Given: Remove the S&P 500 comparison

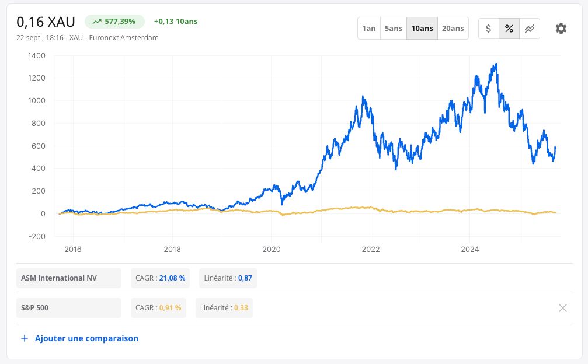Looking at the screenshot, I should (x=562, y=308).
